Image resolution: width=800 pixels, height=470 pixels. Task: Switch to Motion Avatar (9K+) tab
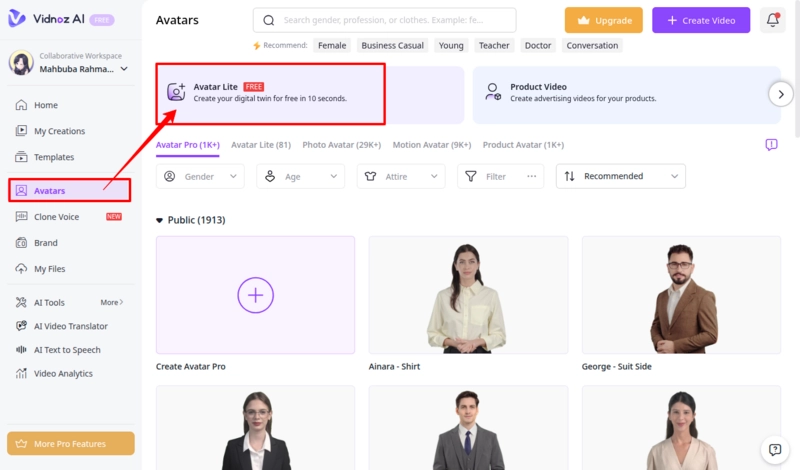(x=432, y=145)
